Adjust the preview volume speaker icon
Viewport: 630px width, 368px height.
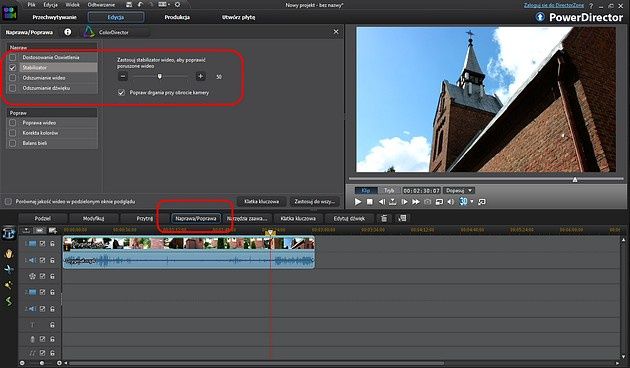(x=450, y=202)
